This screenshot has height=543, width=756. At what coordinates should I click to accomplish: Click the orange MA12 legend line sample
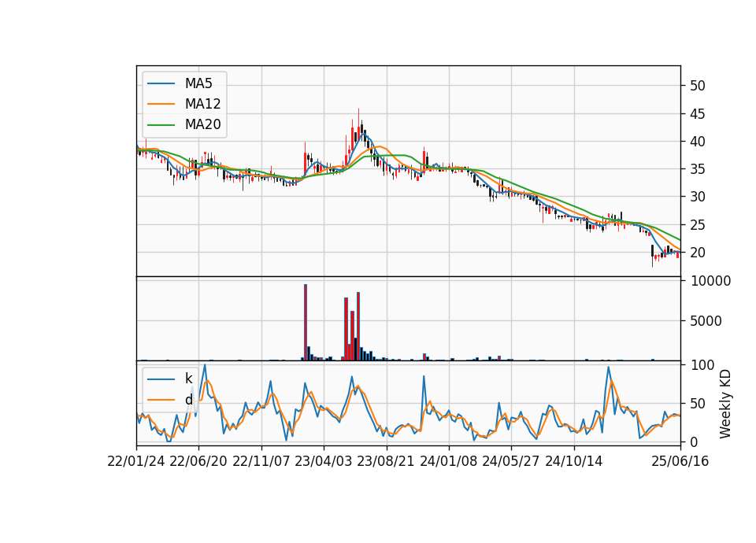161,104
